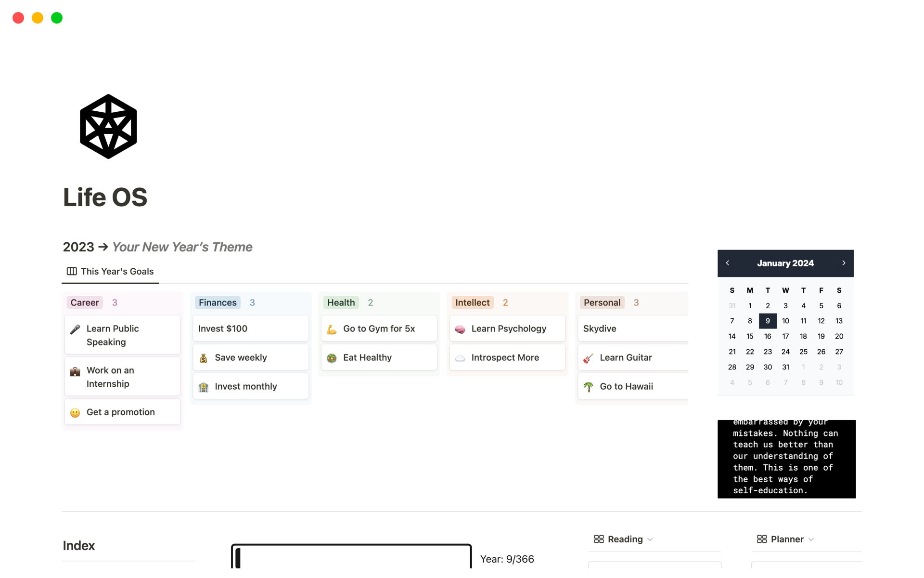Toggle the Personal category header
The height and width of the screenshot is (578, 924).
pyautogui.click(x=602, y=302)
